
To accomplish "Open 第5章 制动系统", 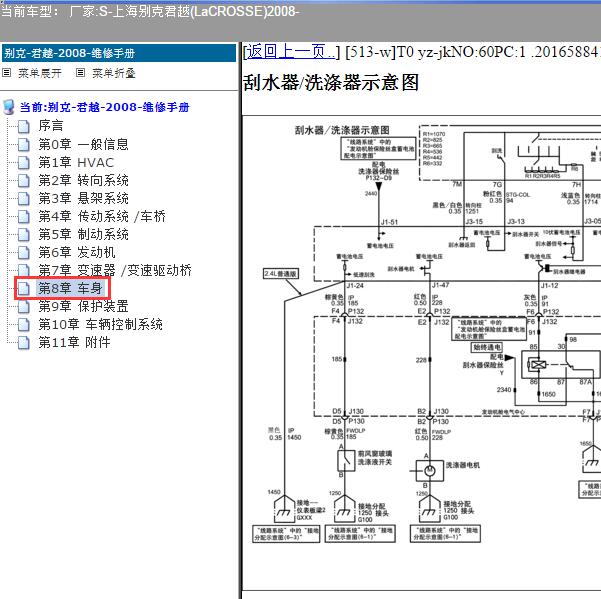I will [84, 235].
